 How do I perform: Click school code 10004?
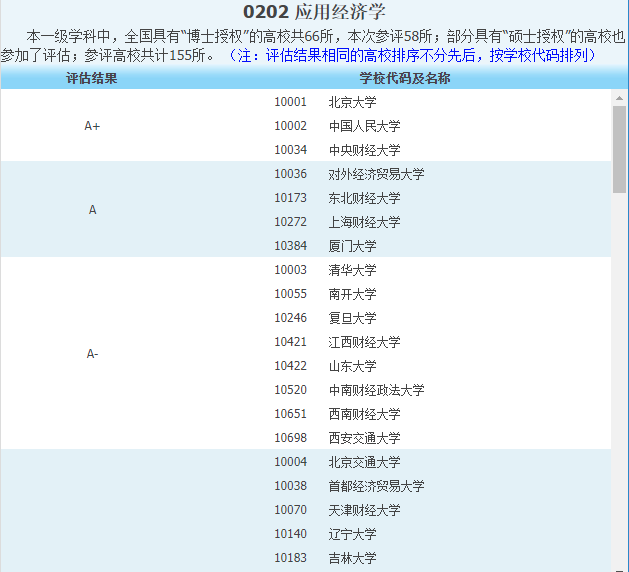tap(290, 462)
